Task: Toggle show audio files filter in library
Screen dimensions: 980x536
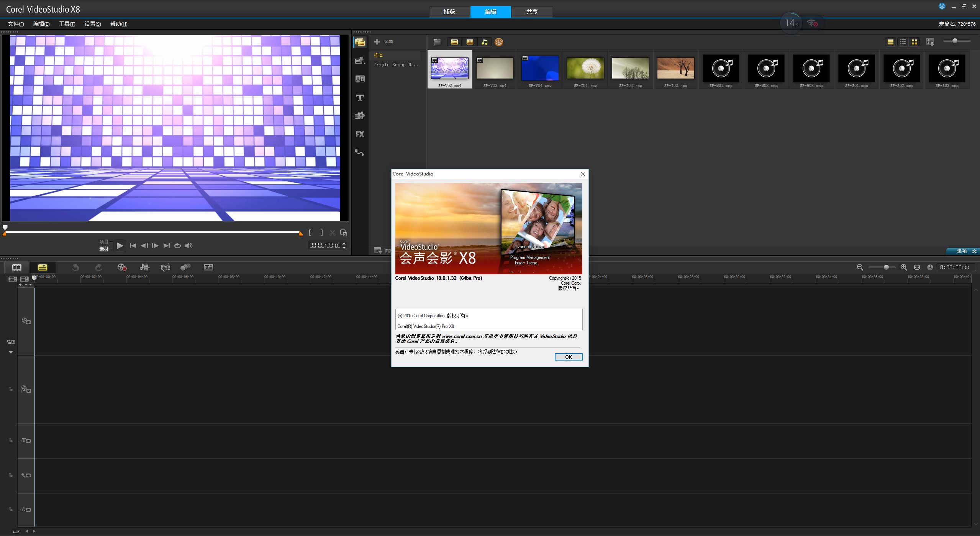Action: tap(485, 42)
